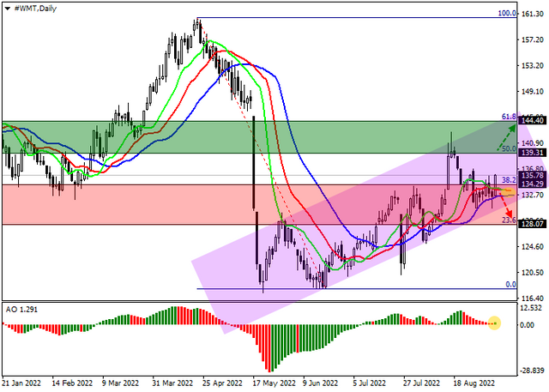Click the green upward dashed arrow
This screenshot has width=549, height=392.
click(507, 137)
